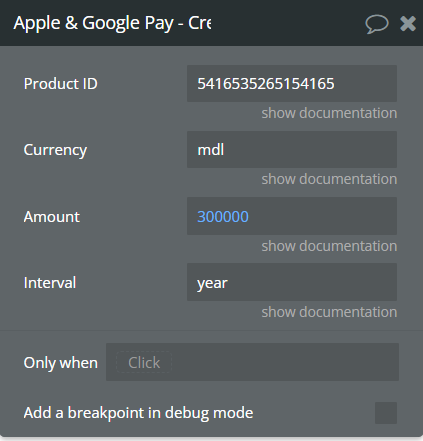Show documentation for the Interval field
This screenshot has height=441, width=423.
(x=329, y=312)
